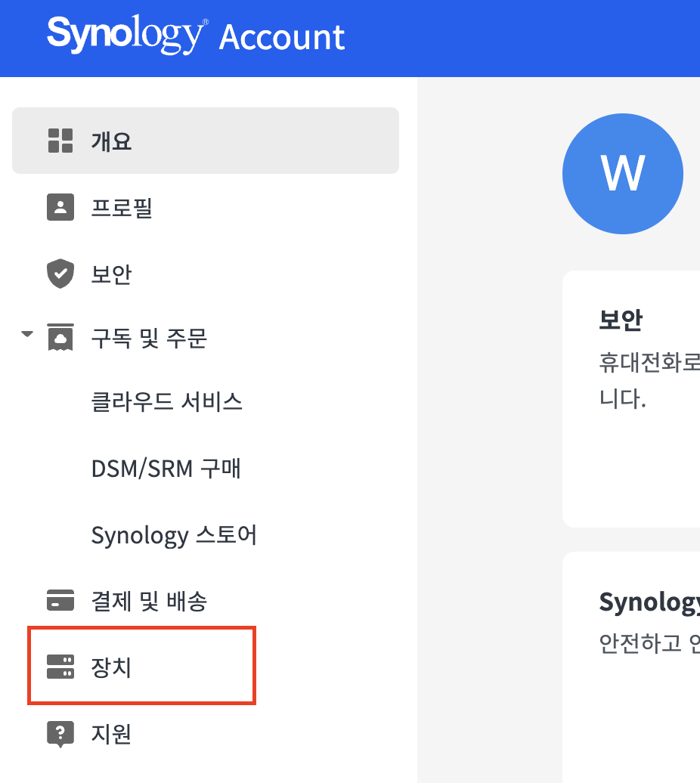Click the W user avatar circle

pyautogui.click(x=623, y=174)
